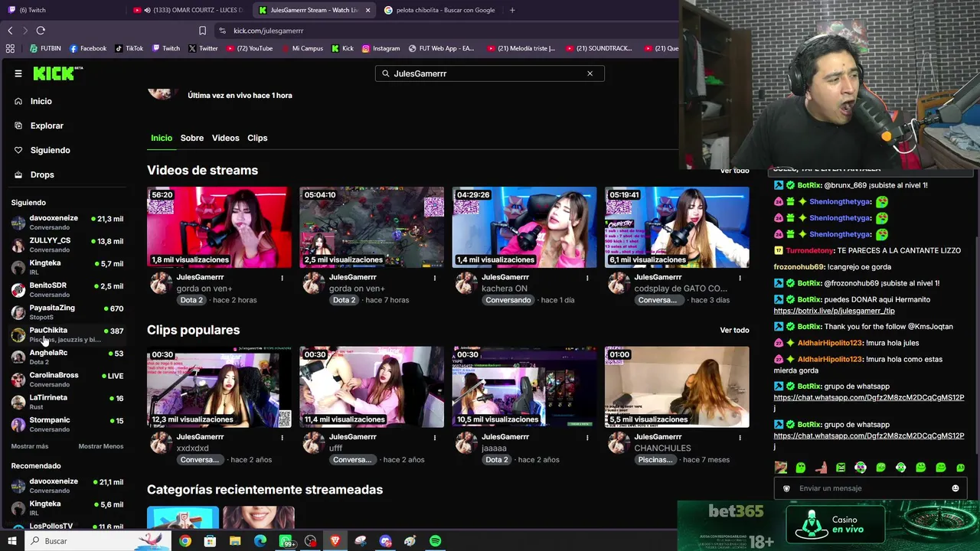This screenshot has height=551, width=980.
Task: Open the 04:29:26 stream video thumbnail
Action: 524,227
